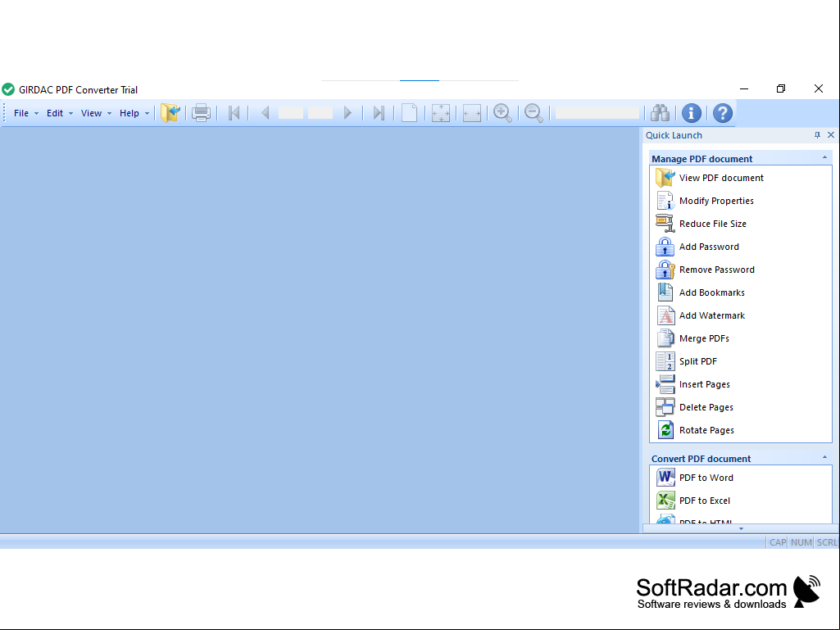Click the Zoom Out magnifier
The height and width of the screenshot is (630, 840).
(534, 113)
